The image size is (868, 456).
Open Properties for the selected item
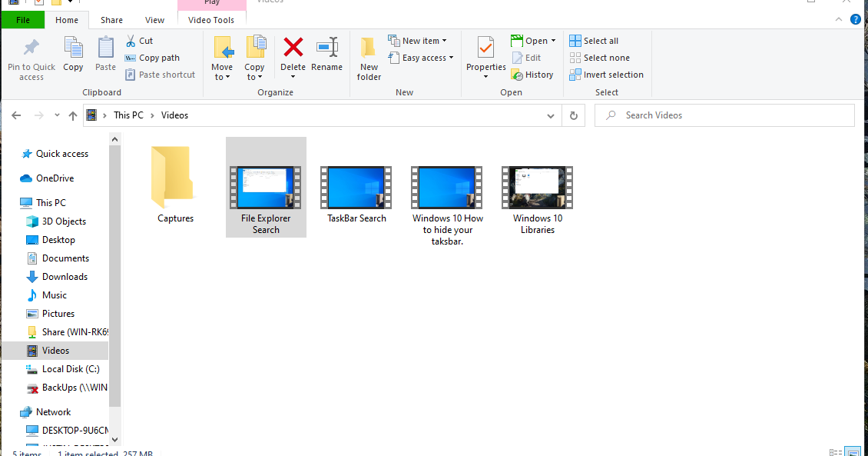[485, 54]
